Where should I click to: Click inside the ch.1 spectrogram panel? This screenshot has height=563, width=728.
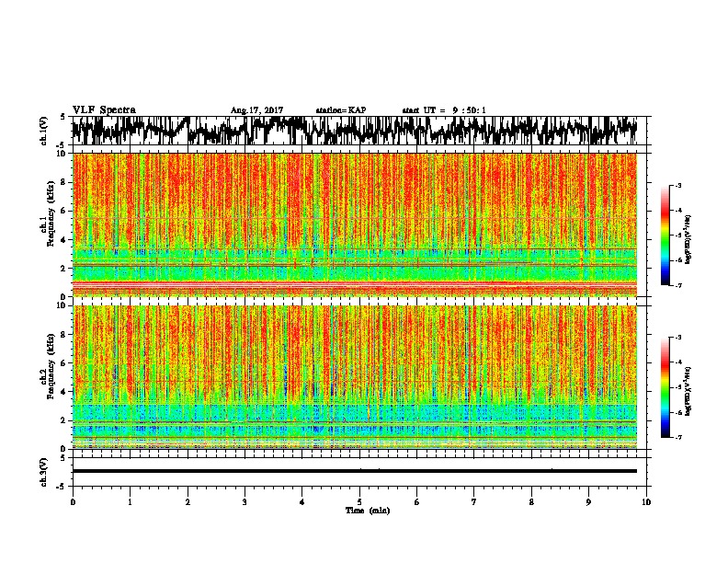355,224
